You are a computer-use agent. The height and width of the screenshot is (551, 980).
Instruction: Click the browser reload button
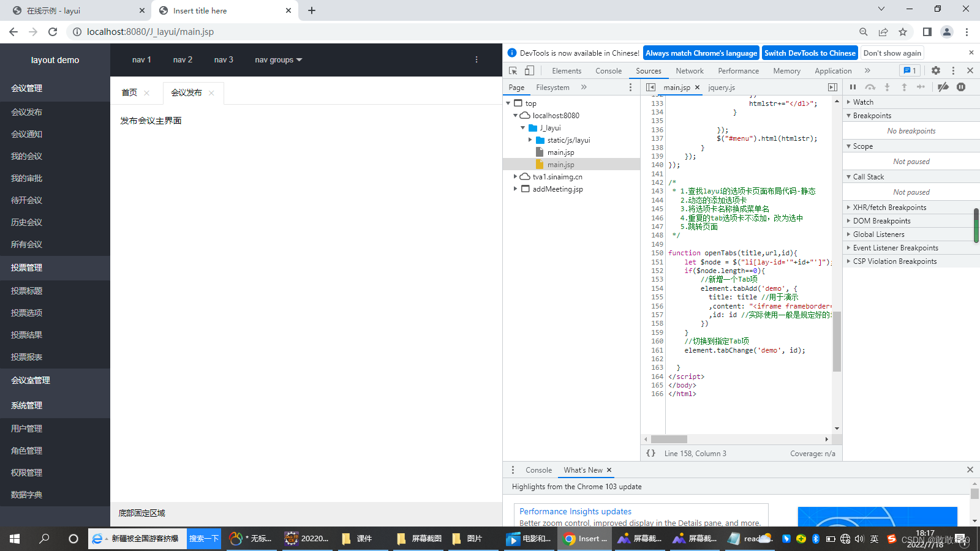(x=53, y=32)
